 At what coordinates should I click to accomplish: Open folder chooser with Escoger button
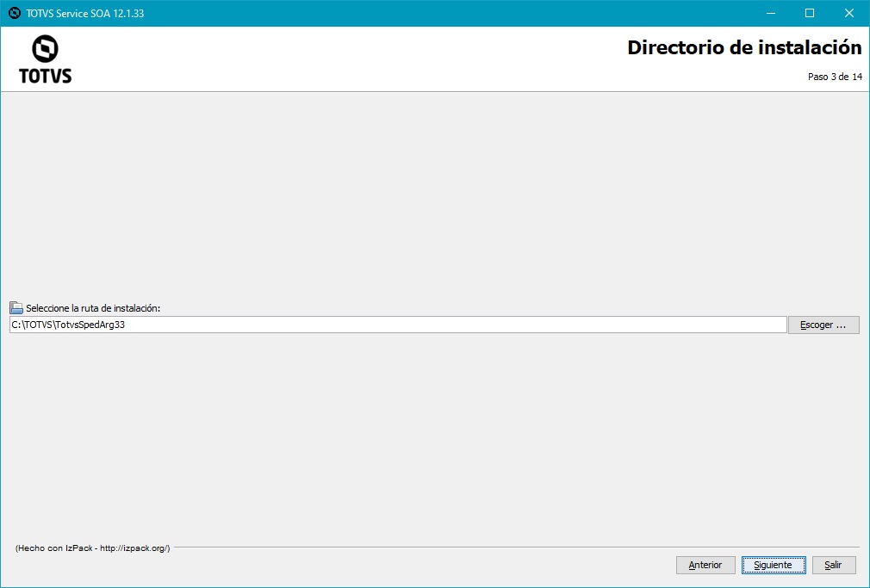(x=823, y=325)
